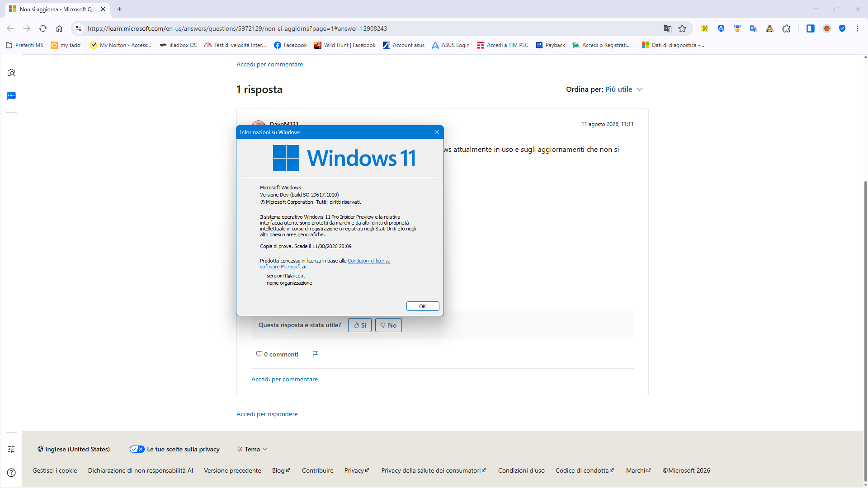View site information for learn.microsoft.com

point(79,28)
